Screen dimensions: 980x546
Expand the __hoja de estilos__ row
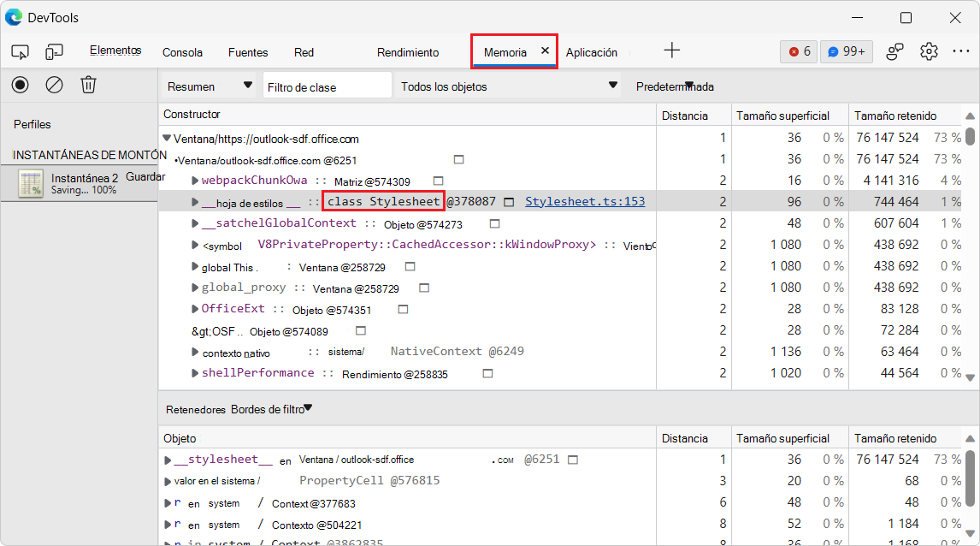pyautogui.click(x=195, y=202)
